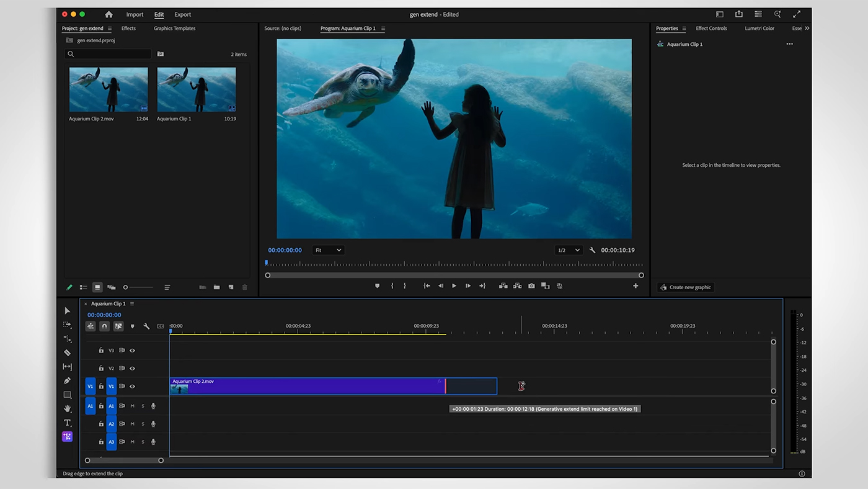Screen dimensions: 868x489
Task: Toggle snap in timeline
Action: [104, 326]
